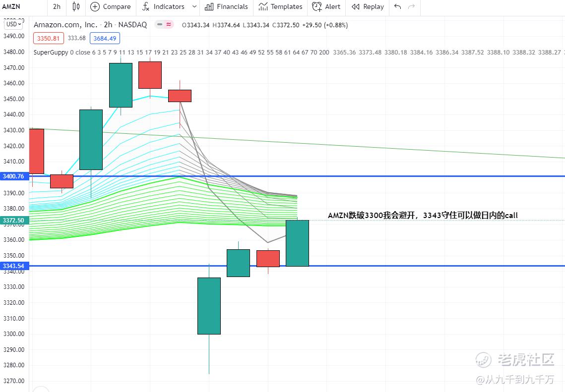Click the open value O3343.34 in header

tap(195, 25)
